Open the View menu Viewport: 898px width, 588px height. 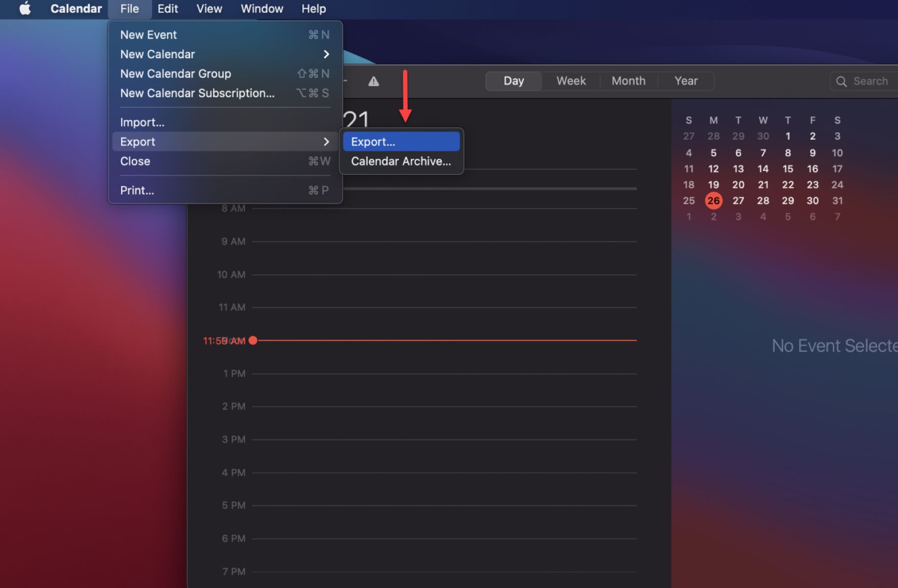[x=209, y=9]
